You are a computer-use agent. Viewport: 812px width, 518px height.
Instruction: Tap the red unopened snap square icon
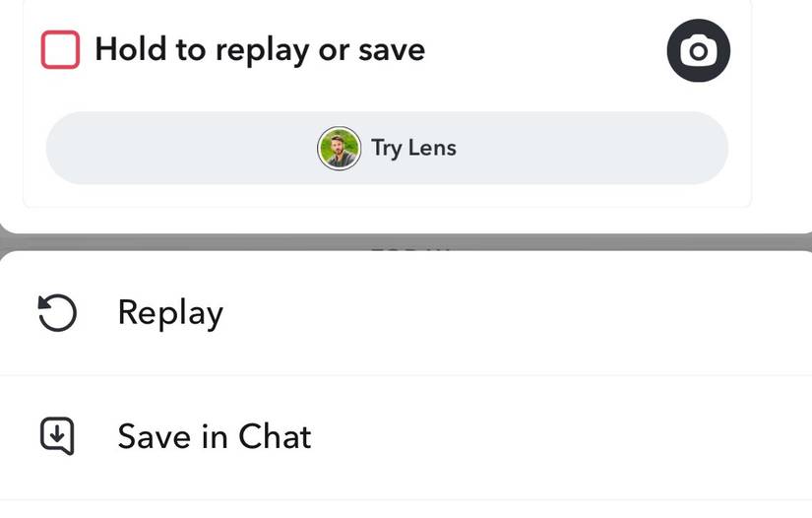[60, 50]
